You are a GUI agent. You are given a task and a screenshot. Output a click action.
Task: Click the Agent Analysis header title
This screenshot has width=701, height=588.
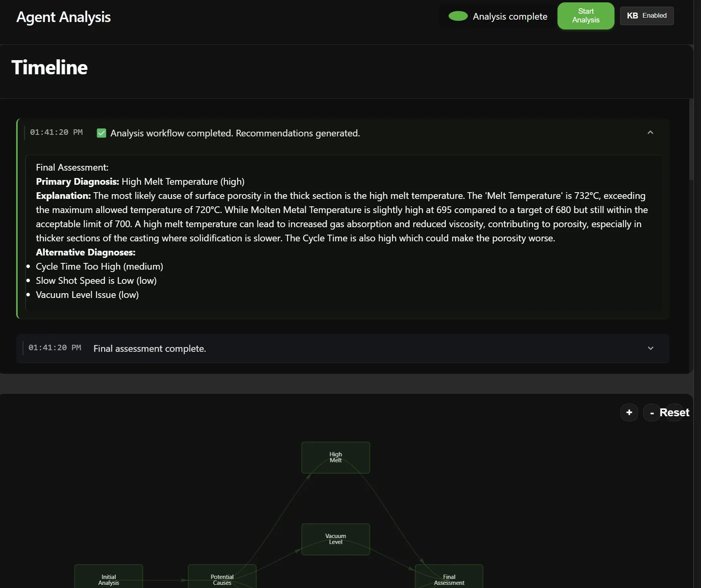tap(63, 17)
